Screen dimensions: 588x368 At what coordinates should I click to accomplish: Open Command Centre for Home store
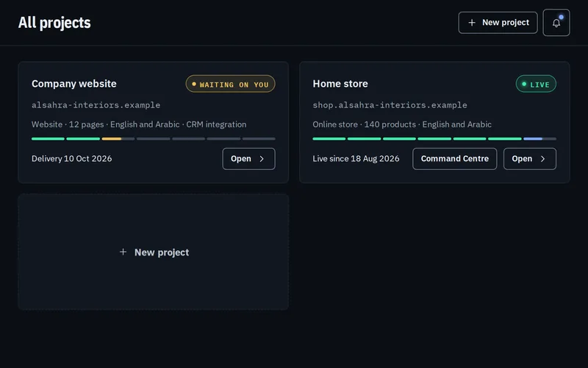[x=454, y=158]
